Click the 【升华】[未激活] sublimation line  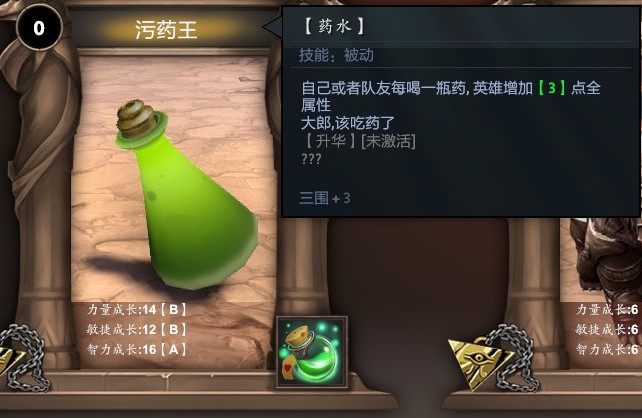coord(359,142)
